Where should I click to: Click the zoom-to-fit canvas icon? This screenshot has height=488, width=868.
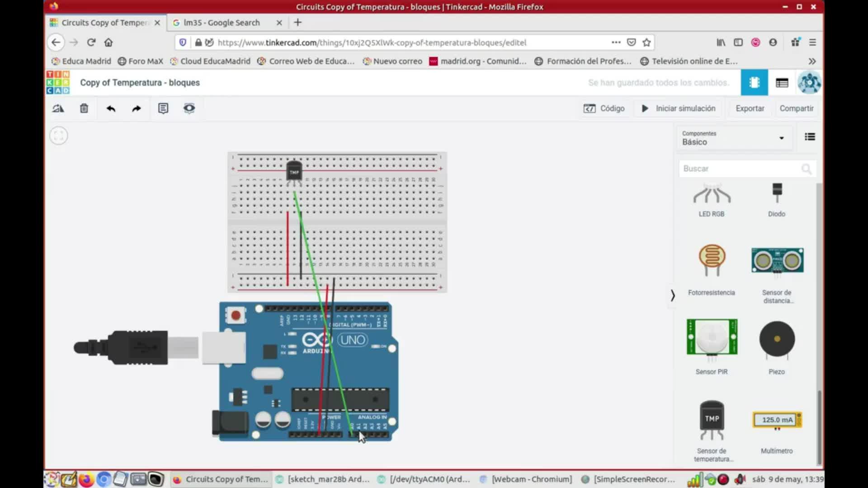59,136
